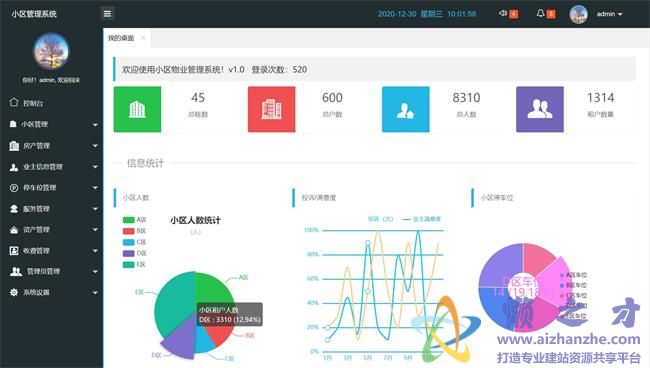The height and width of the screenshot is (368, 650).
Task: Click the large sidebar profile picture
Action: [x=51, y=51]
